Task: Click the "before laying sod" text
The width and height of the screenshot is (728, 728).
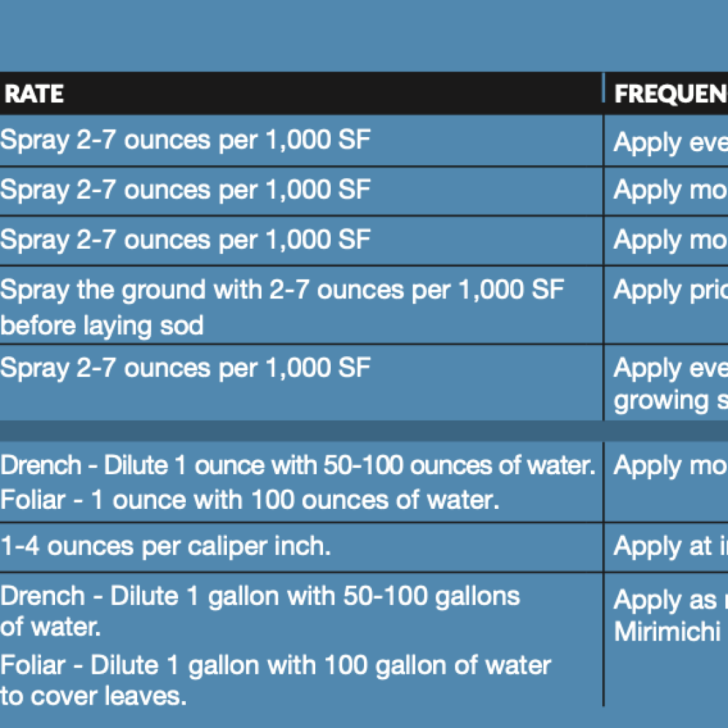Action: (x=102, y=325)
